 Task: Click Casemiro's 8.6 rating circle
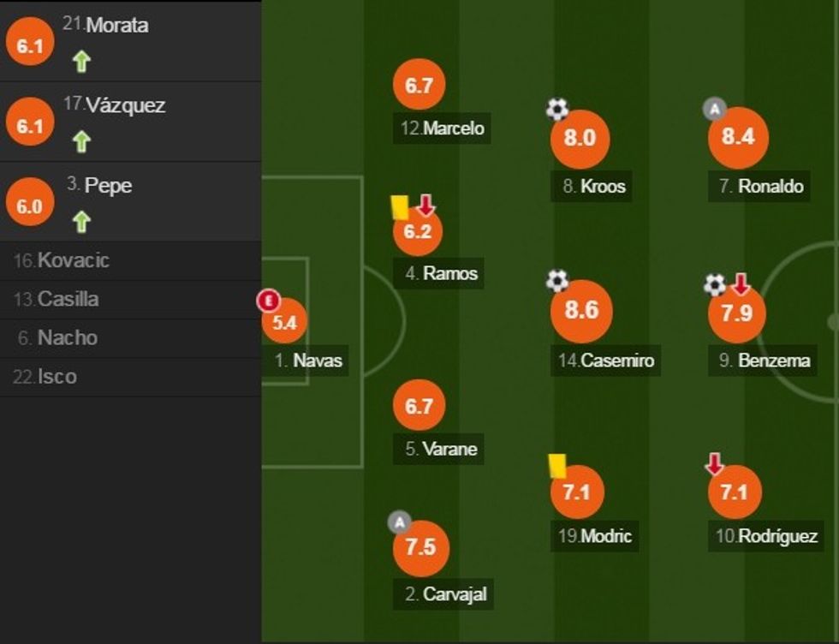coord(581,310)
